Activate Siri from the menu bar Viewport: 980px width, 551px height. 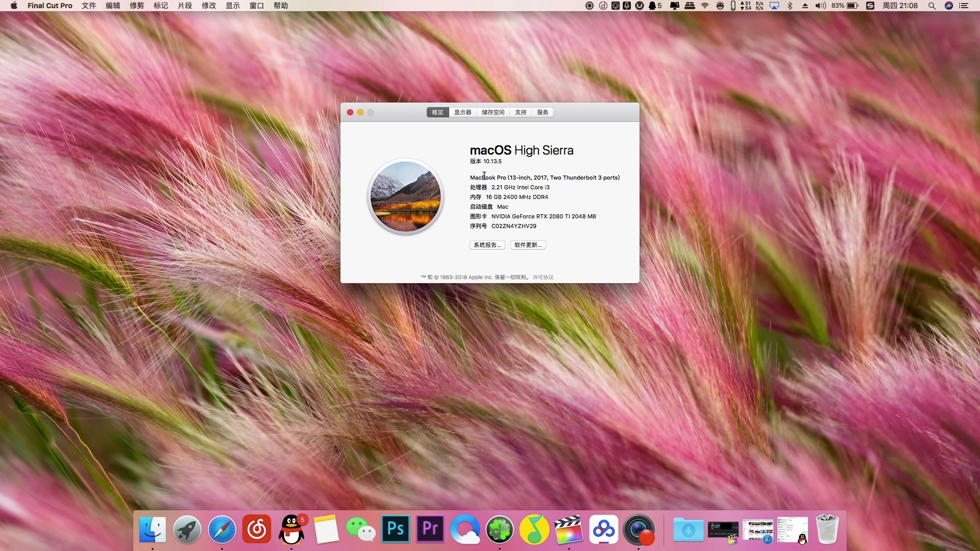point(949,6)
